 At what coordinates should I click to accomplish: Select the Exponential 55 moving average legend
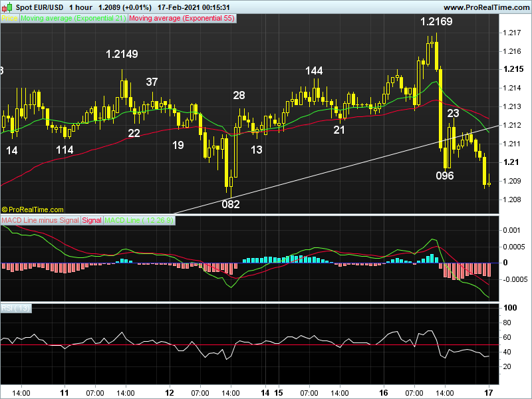tap(182, 19)
